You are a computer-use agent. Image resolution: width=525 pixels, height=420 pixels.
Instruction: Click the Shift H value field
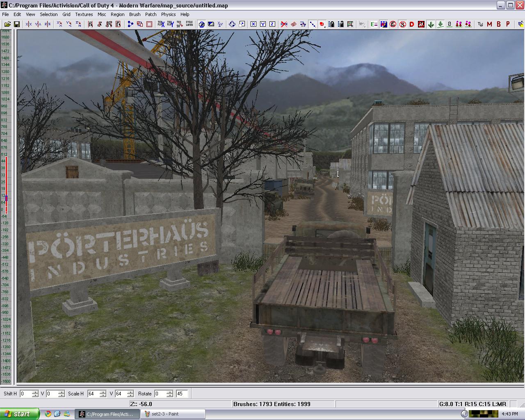(25, 394)
